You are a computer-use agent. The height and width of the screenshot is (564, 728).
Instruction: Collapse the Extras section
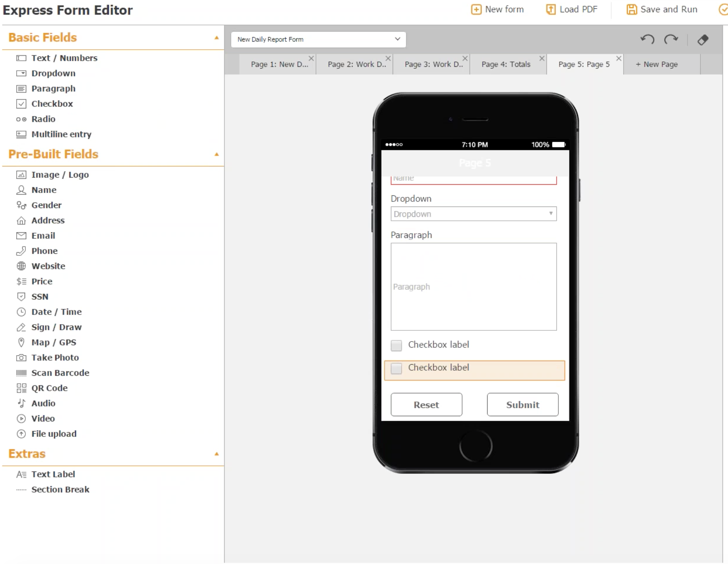click(217, 454)
